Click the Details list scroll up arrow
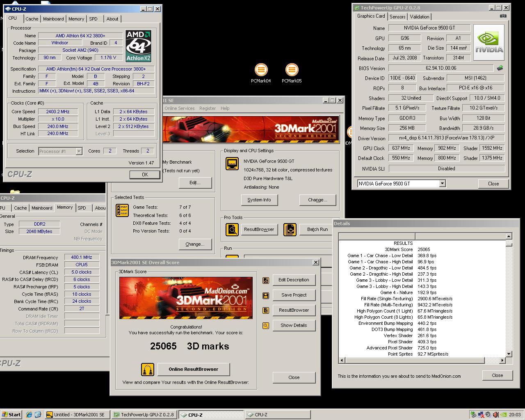 pyautogui.click(x=509, y=236)
